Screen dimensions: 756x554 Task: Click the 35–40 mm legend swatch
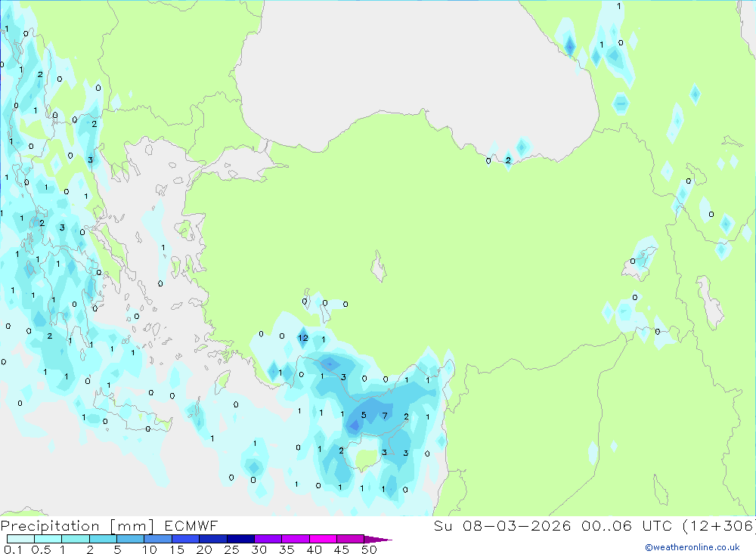pos(296,539)
